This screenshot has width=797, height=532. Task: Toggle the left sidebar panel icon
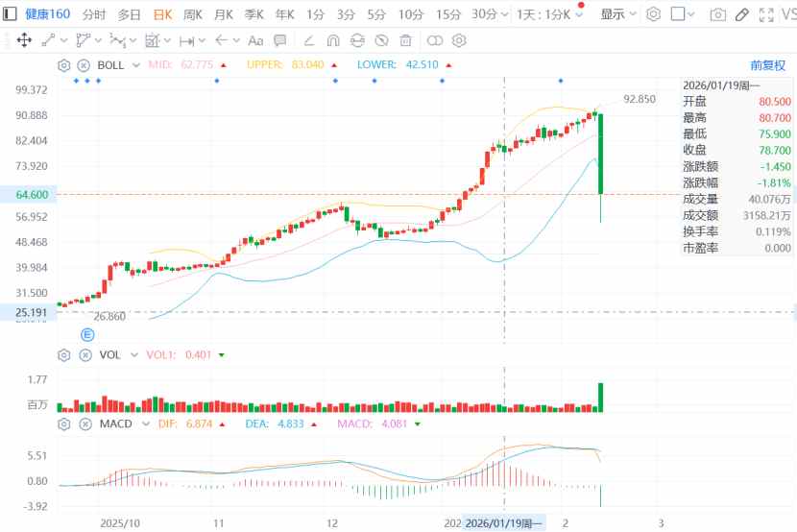pos(10,14)
